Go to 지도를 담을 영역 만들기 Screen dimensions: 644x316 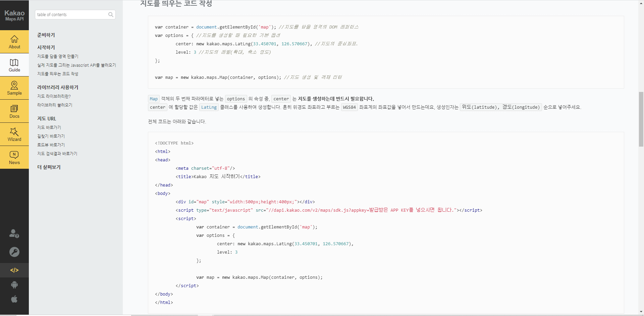[x=58, y=56]
